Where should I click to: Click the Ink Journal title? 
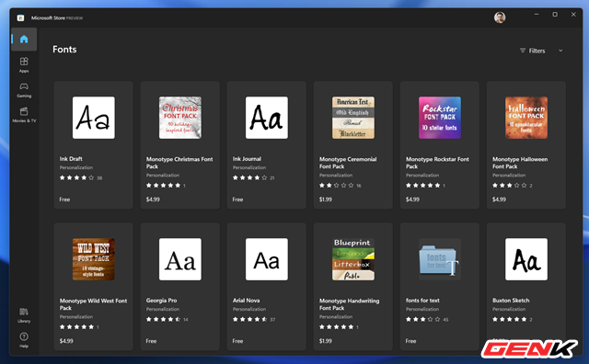coord(247,159)
